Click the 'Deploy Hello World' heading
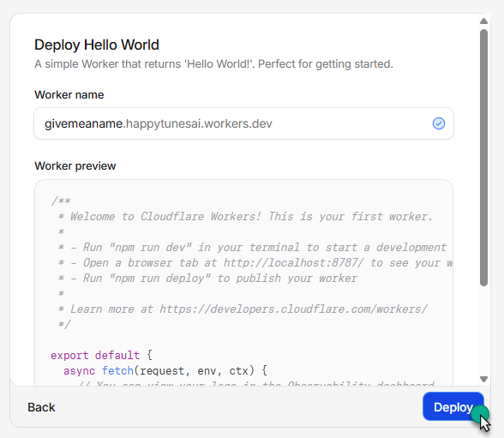This screenshot has width=504, height=438. coord(97,45)
